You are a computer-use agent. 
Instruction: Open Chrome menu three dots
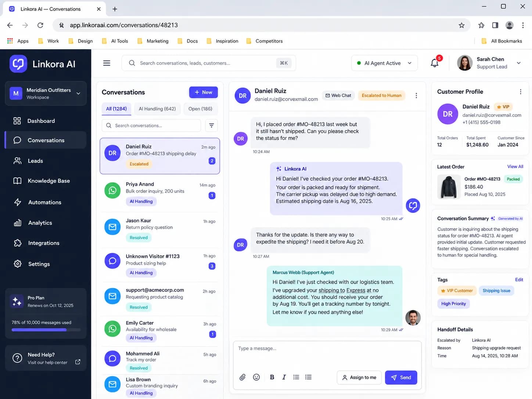coord(523,25)
